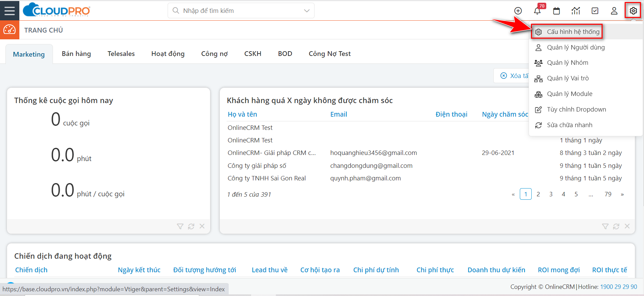Sort by 'Điện thoại' column header
644x296 pixels.
point(451,114)
